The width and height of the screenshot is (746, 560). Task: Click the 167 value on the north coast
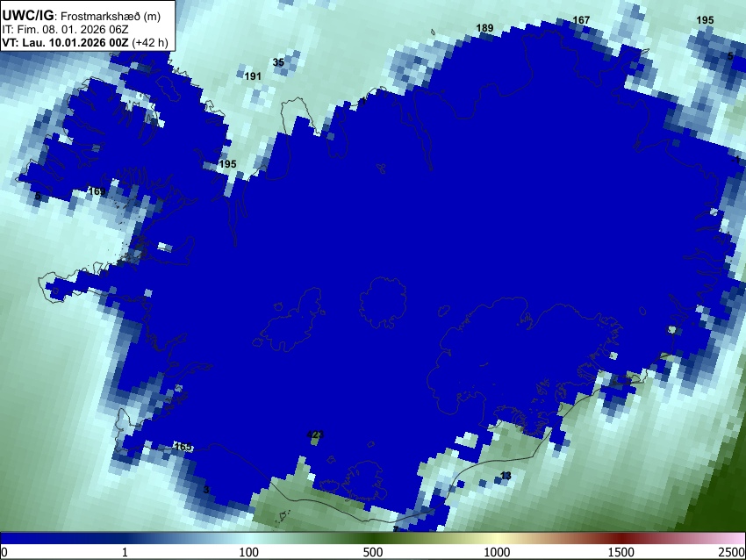tap(581, 20)
